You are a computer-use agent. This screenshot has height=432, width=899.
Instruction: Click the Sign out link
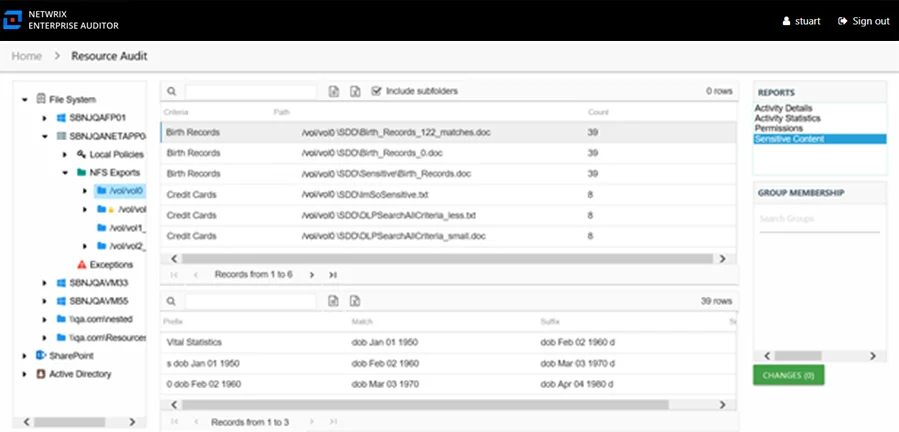click(x=863, y=21)
